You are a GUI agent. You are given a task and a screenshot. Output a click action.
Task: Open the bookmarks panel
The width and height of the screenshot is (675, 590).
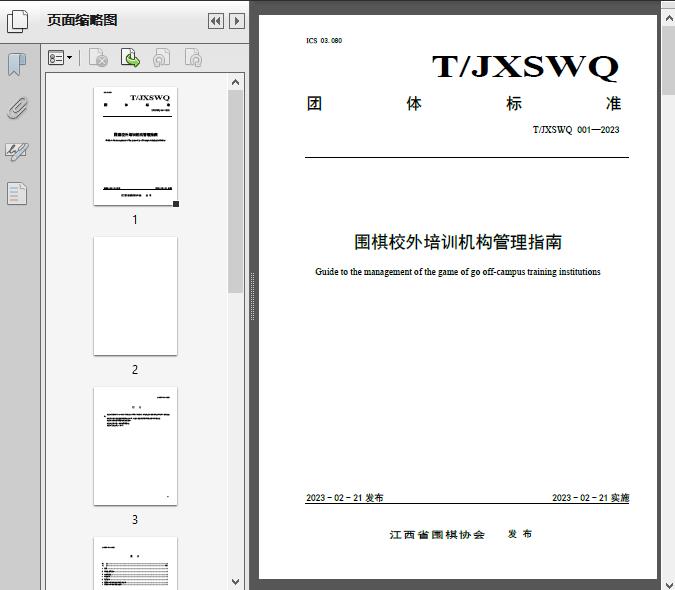(x=17, y=65)
